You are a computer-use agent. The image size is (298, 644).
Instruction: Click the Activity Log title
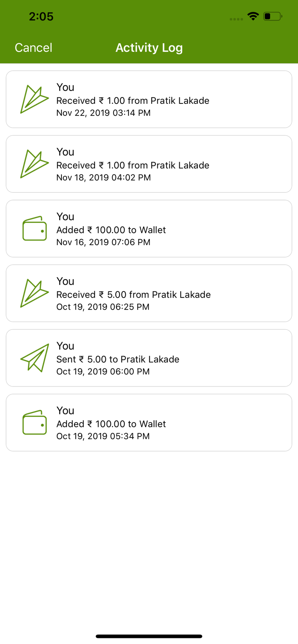(x=149, y=48)
